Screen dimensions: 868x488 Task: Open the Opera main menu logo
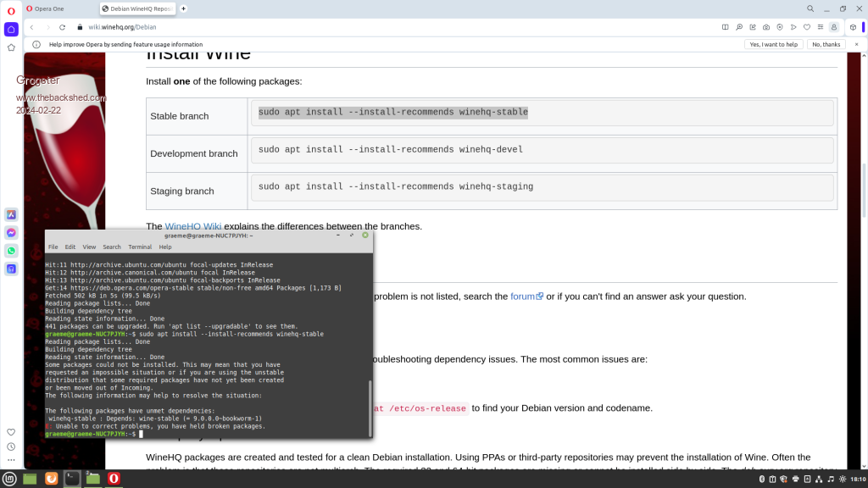(11, 8)
